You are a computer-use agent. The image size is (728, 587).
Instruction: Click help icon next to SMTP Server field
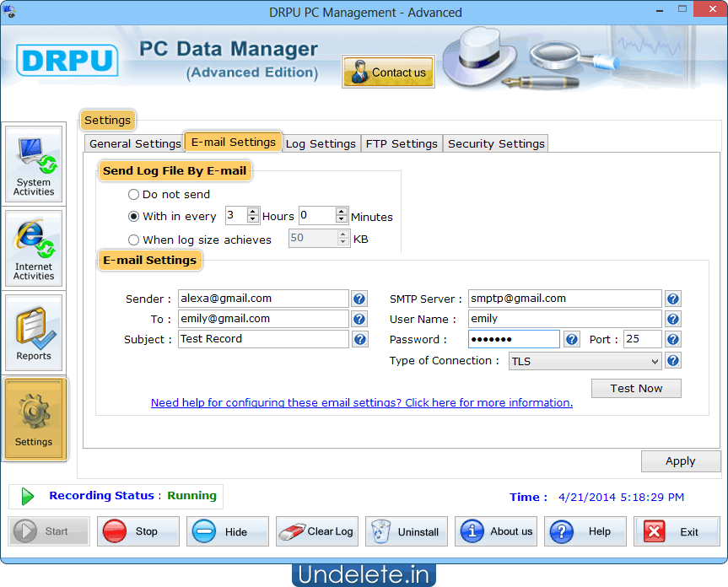tap(673, 299)
